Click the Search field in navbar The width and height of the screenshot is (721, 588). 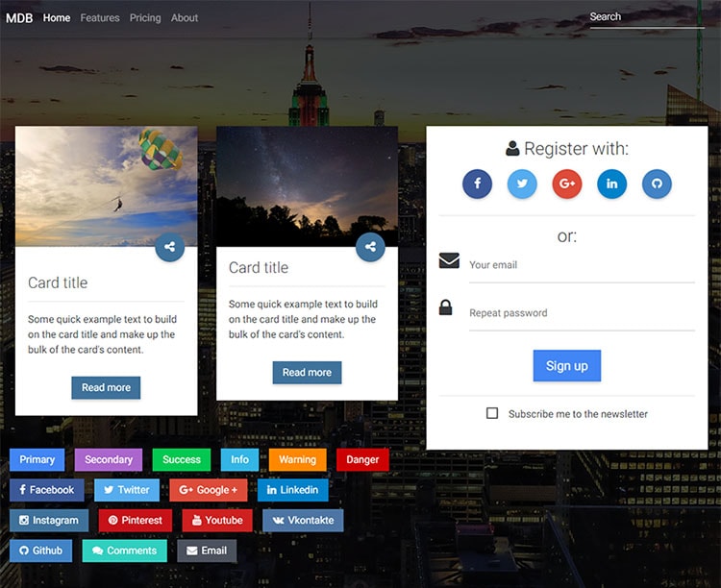coord(646,17)
